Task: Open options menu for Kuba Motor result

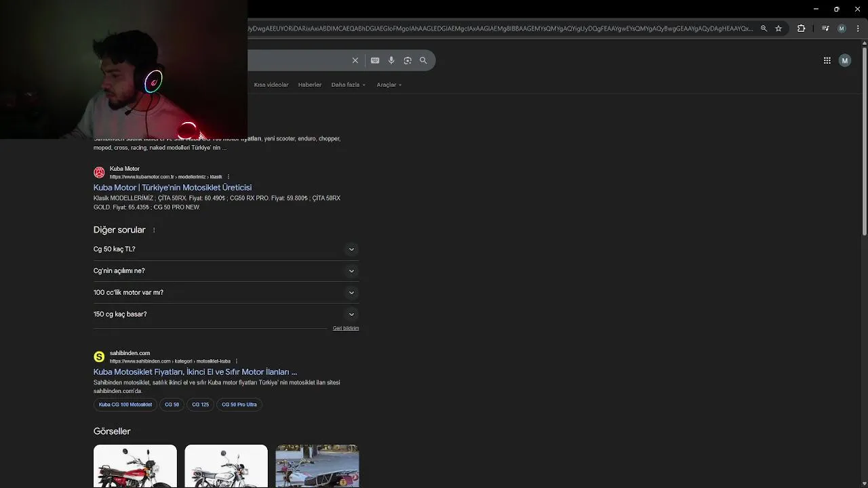Action: pos(229,177)
